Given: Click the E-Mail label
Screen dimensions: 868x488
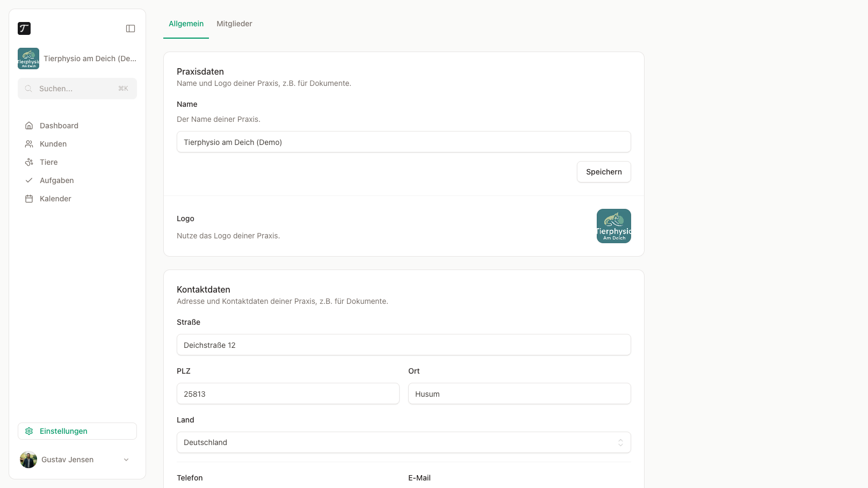Looking at the screenshot, I should (x=419, y=478).
